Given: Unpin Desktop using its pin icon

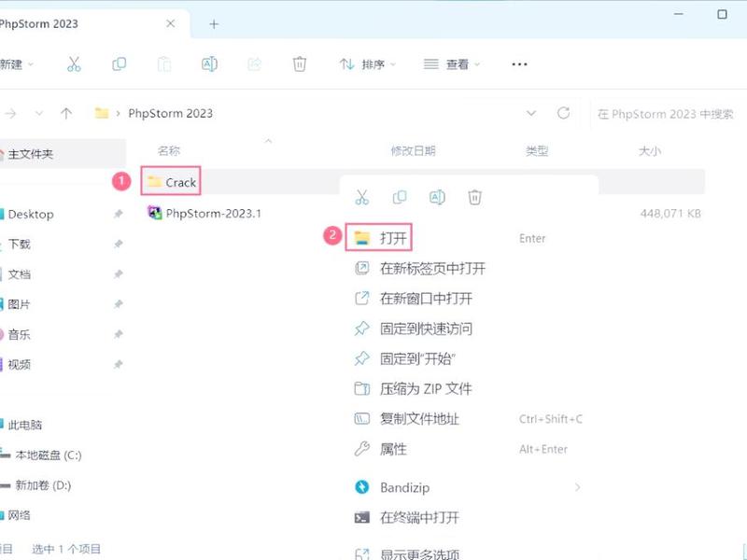Looking at the screenshot, I should (118, 215).
